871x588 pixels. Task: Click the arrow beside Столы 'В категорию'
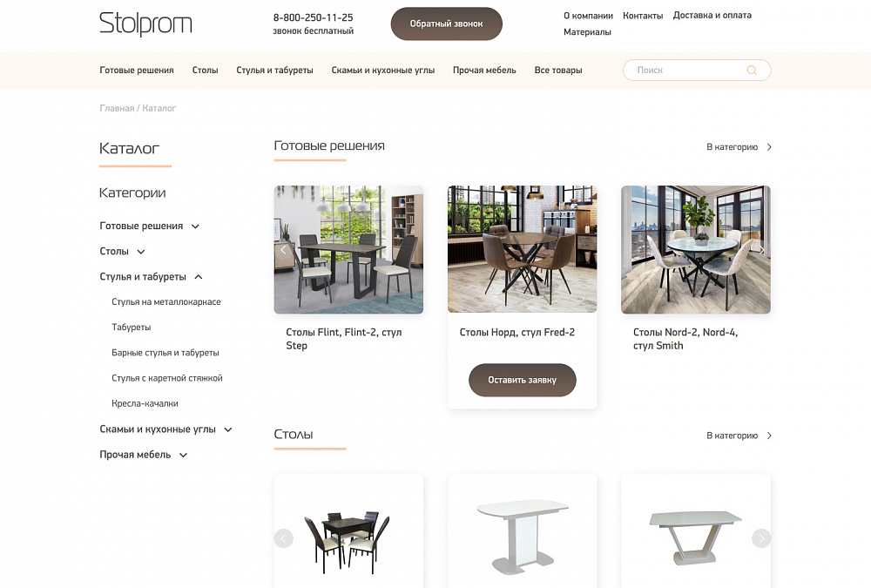[x=769, y=436]
